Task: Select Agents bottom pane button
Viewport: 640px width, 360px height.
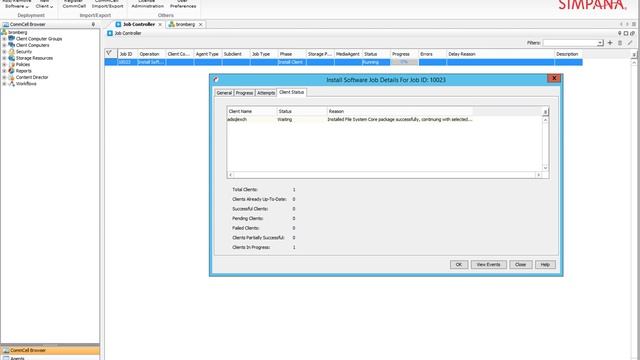Action: coord(50,358)
